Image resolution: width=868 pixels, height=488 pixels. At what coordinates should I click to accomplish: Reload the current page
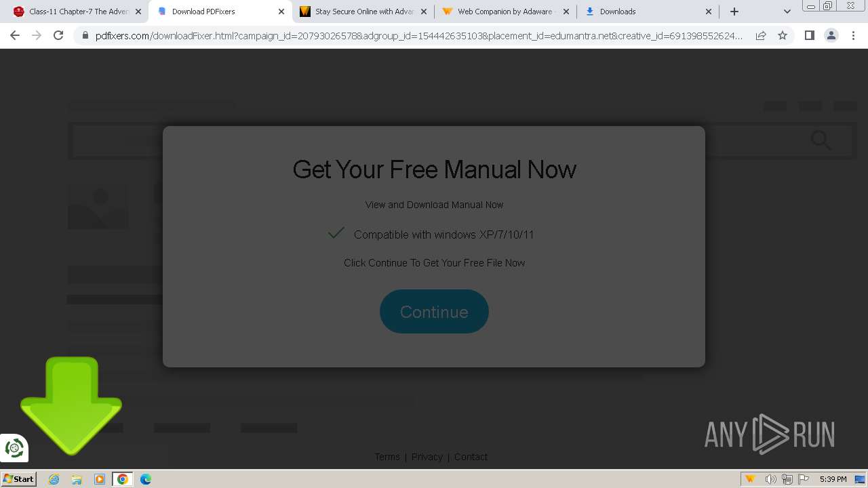(x=58, y=35)
